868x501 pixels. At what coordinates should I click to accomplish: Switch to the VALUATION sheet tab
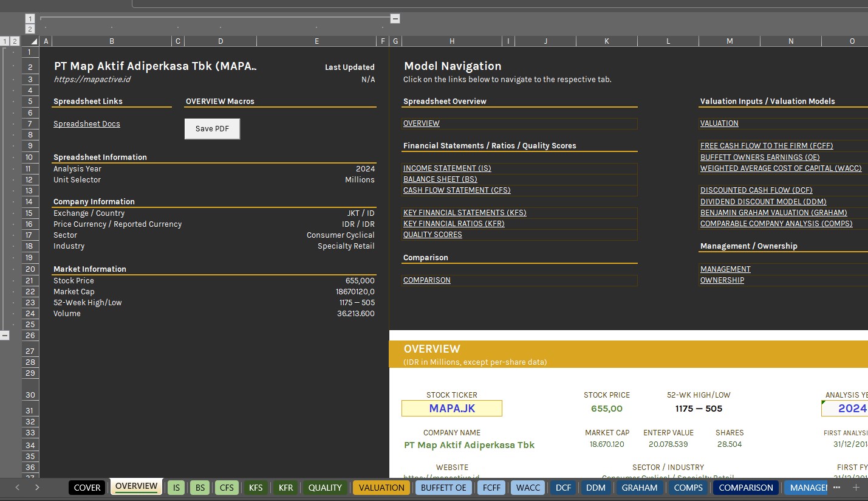point(381,487)
